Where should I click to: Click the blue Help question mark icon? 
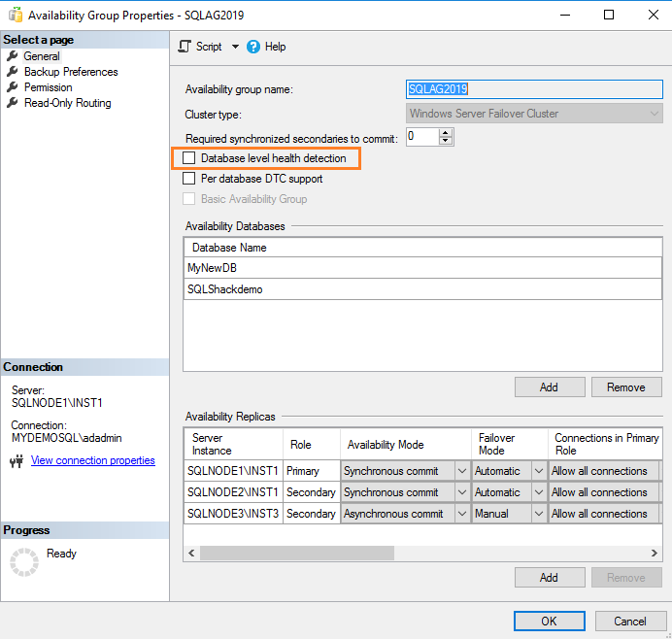(x=252, y=47)
